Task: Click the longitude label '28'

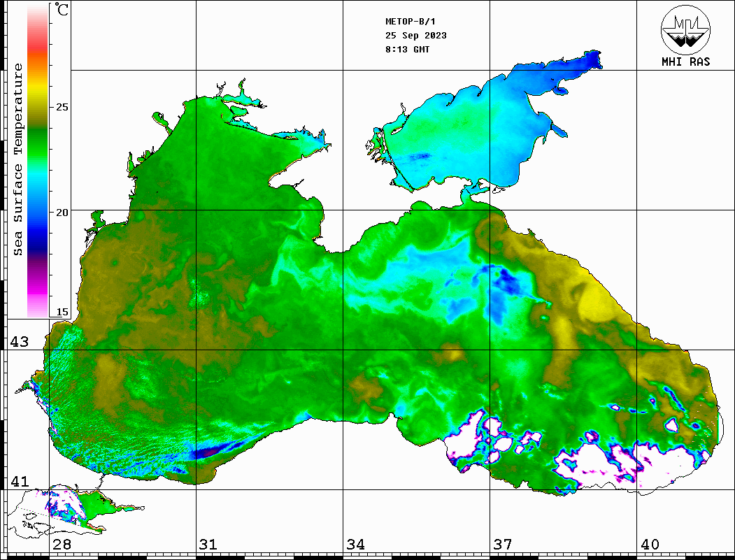Action: (62, 545)
